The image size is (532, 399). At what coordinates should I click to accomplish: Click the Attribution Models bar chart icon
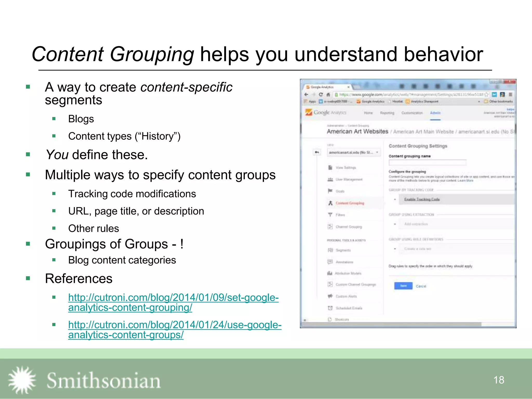[330, 273]
